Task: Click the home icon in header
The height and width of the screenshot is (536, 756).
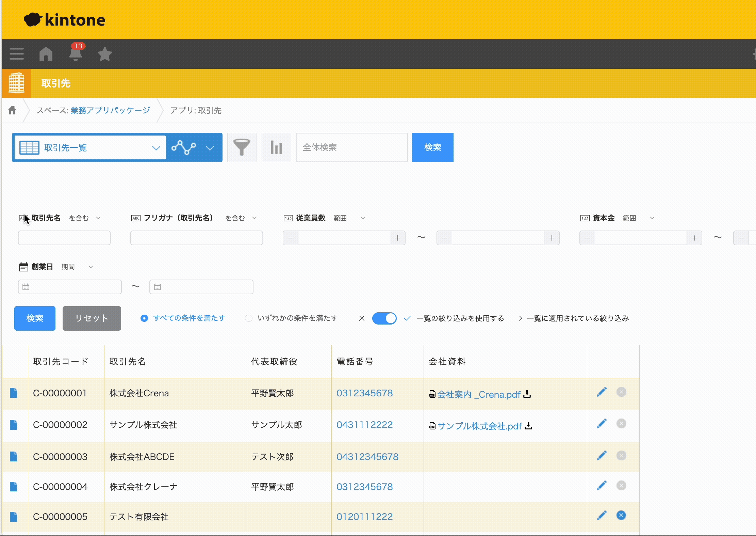Action: tap(46, 54)
